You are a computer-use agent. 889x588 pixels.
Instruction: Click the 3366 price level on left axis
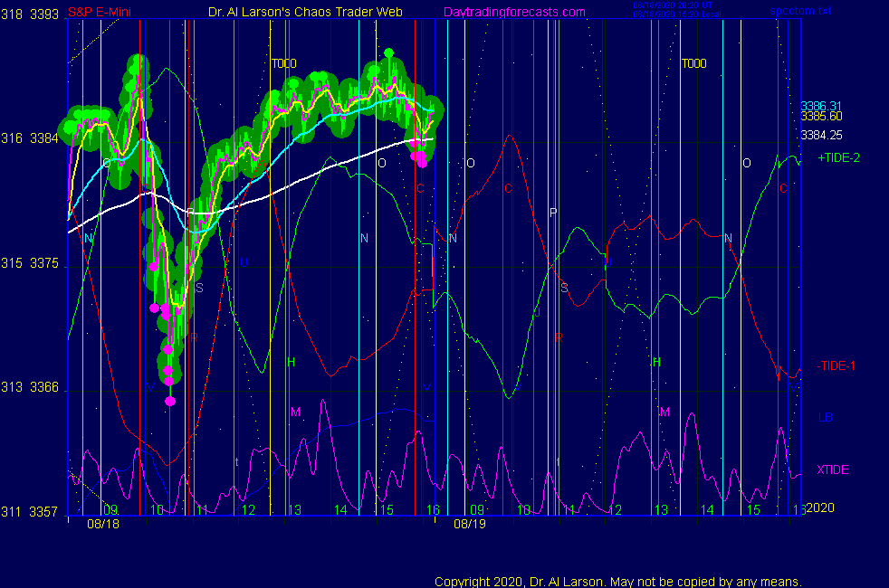pyautogui.click(x=45, y=388)
